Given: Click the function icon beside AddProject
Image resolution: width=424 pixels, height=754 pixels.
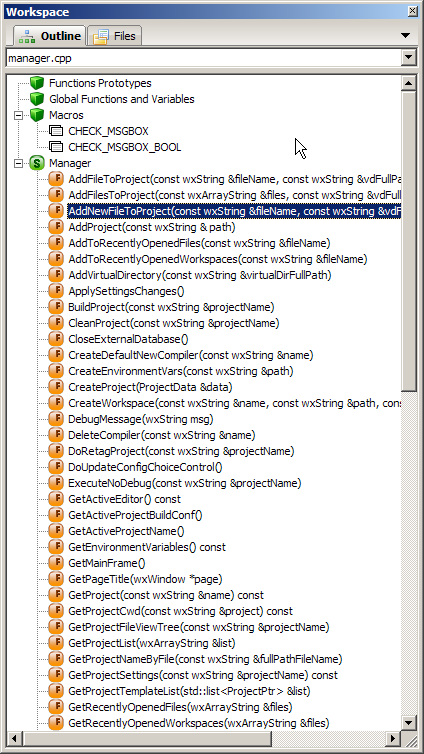Looking at the screenshot, I should coord(56,227).
